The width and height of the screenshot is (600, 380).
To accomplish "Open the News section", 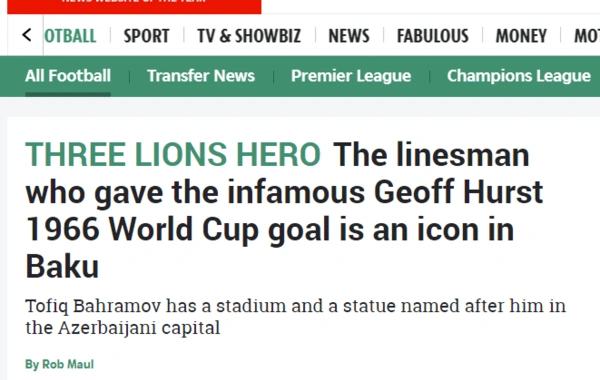I will 349,36.
